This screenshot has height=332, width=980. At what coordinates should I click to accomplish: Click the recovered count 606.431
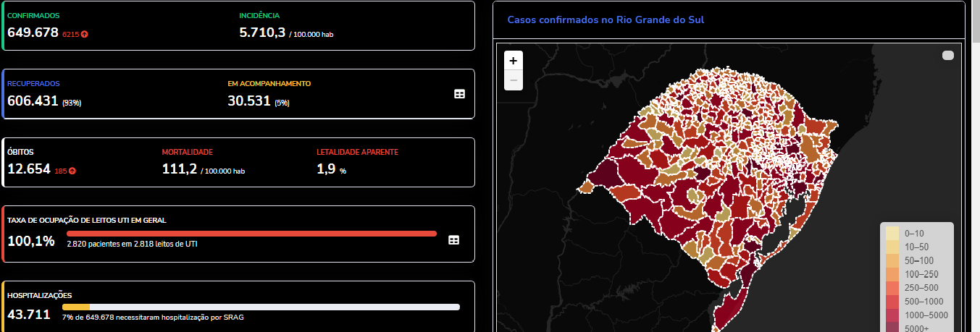click(x=33, y=101)
